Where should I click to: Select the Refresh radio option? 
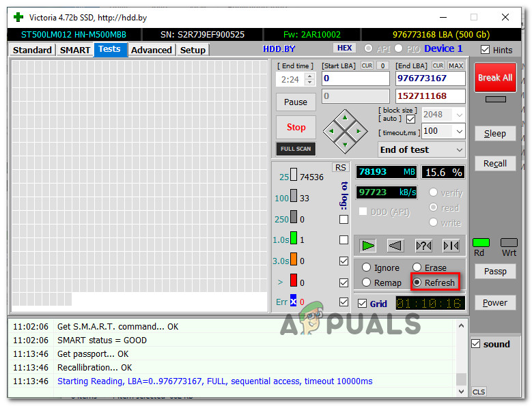click(417, 282)
